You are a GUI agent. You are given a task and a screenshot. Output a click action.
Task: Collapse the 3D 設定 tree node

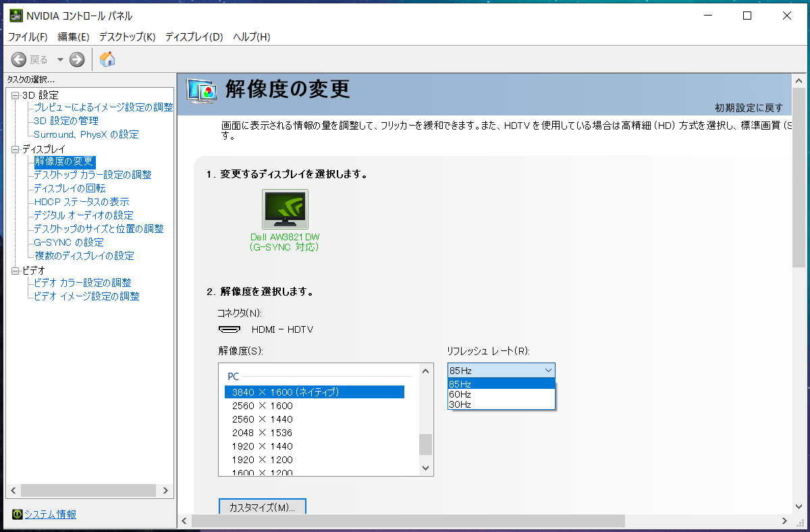[x=16, y=95]
